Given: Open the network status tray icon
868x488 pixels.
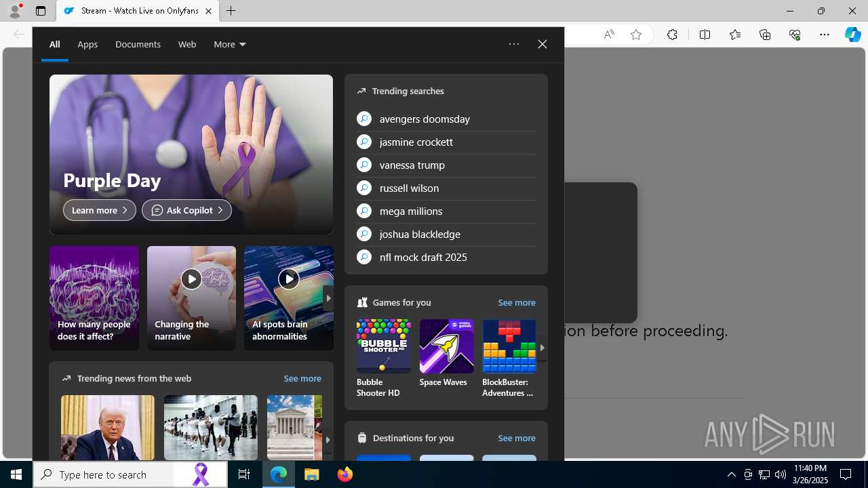Looking at the screenshot, I should point(764,474).
